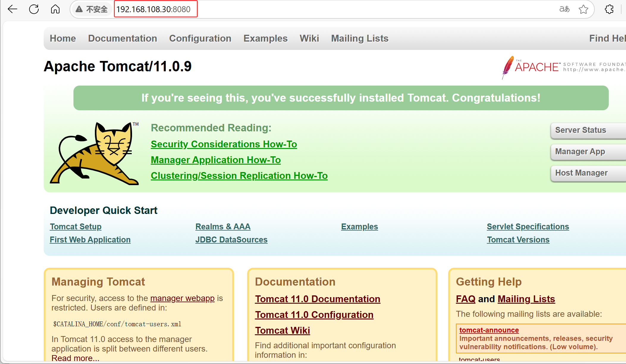
Task: Click the Developer Quick Start heading
Action: 103,210
